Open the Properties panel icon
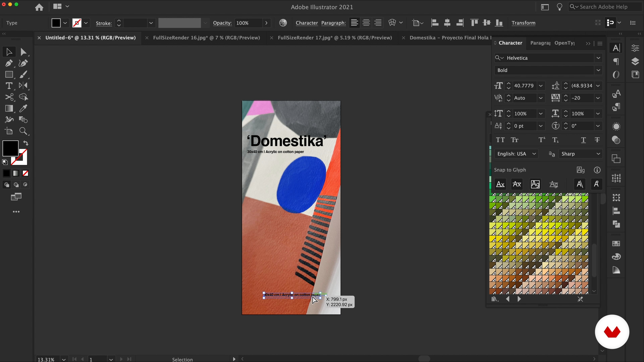 635,48
